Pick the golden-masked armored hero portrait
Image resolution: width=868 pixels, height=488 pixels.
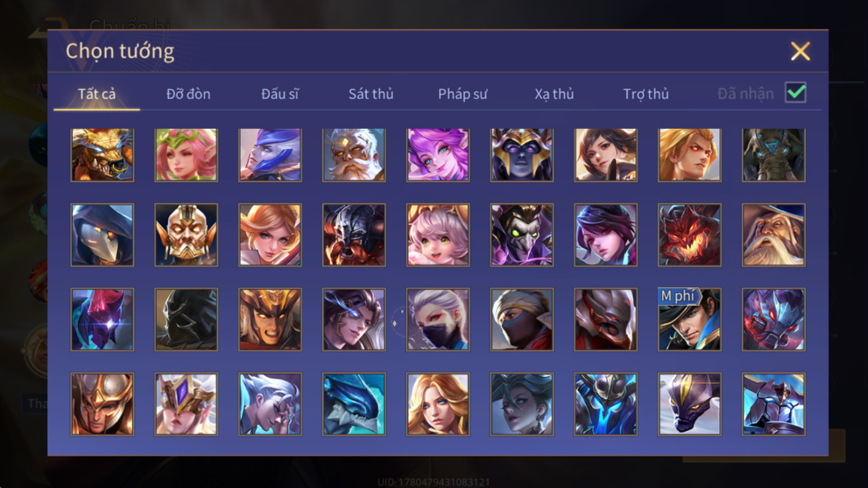[186, 235]
